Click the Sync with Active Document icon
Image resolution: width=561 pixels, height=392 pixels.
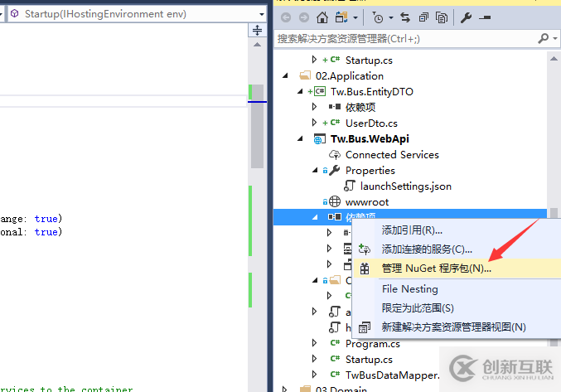(405, 17)
